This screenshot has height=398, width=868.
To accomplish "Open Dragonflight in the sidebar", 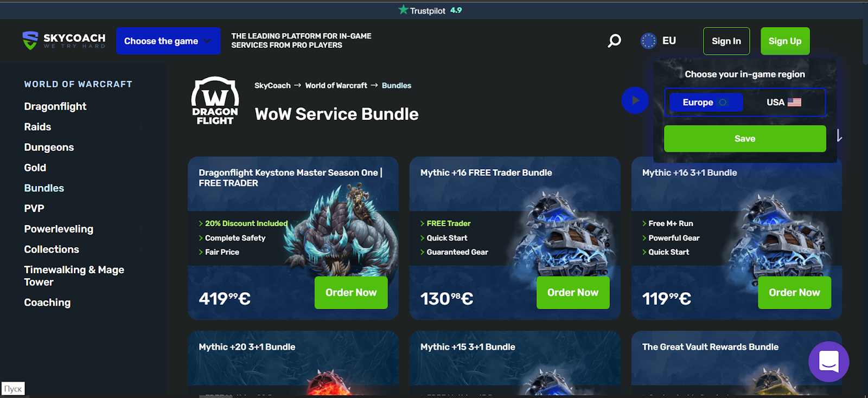I will pos(55,106).
